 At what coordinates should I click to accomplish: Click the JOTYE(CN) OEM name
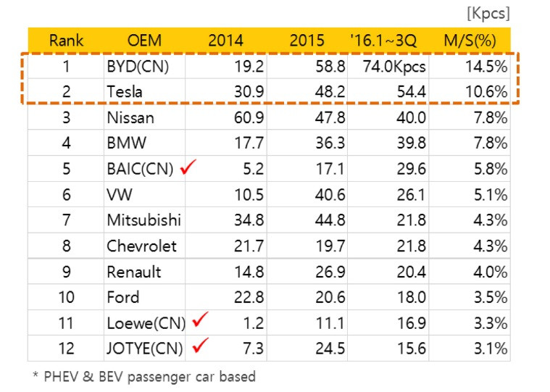pyautogui.click(x=145, y=349)
